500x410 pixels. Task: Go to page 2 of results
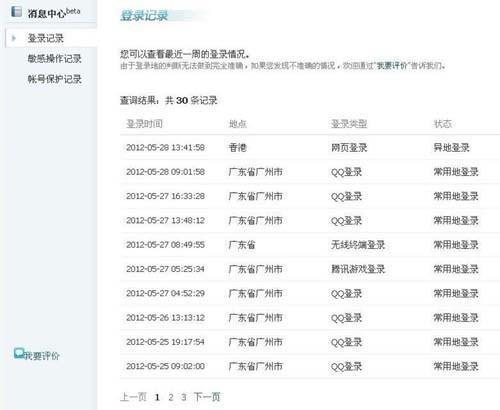point(171,397)
